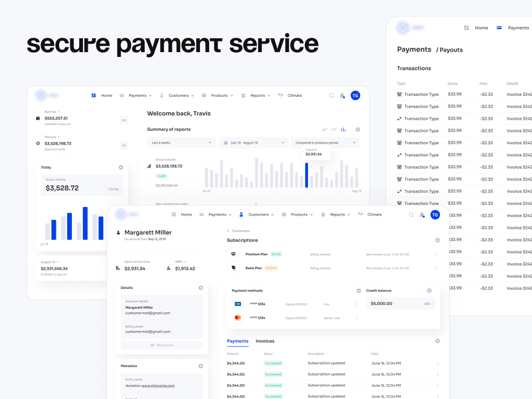
Task: Click $5,000.00 credit balance field
Action: pyautogui.click(x=401, y=304)
